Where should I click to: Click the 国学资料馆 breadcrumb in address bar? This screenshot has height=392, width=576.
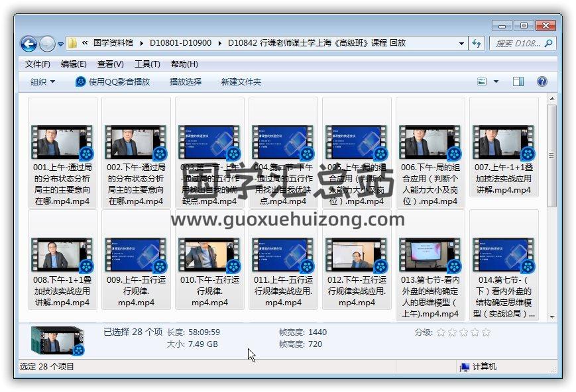point(115,43)
